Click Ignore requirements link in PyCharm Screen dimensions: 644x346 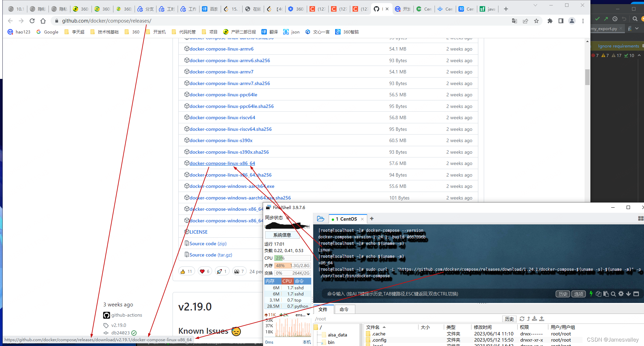[618, 46]
